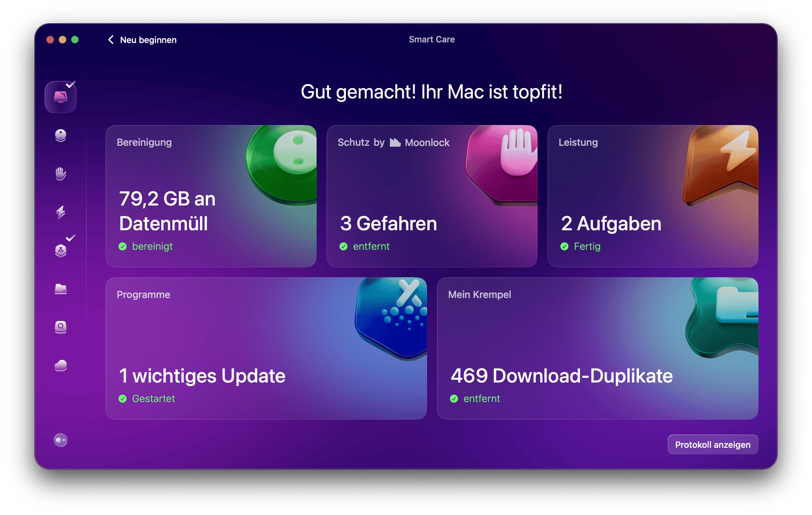Click the assistant icon at sidebar bottom
Screen dimensions: 812x515
click(x=61, y=440)
